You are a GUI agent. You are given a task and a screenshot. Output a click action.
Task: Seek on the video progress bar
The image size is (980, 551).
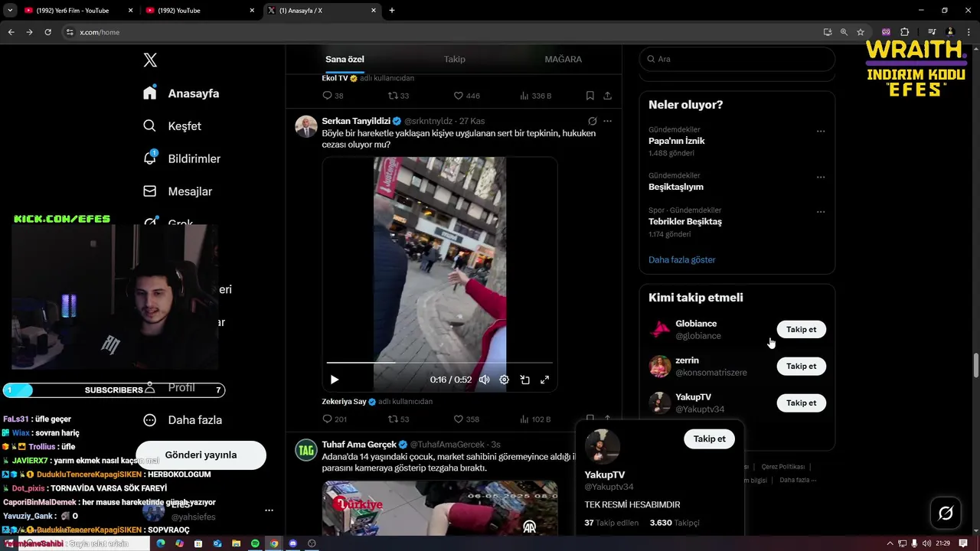click(x=439, y=362)
